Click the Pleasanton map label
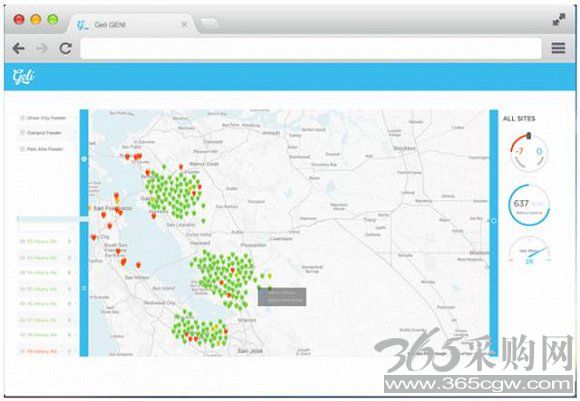The image size is (580, 401). [253, 245]
